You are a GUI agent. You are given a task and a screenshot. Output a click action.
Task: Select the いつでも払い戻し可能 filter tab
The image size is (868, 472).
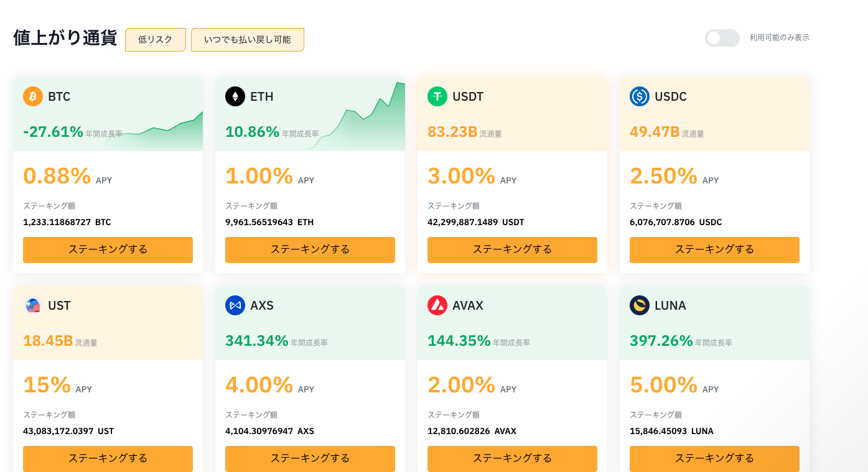[x=247, y=40]
